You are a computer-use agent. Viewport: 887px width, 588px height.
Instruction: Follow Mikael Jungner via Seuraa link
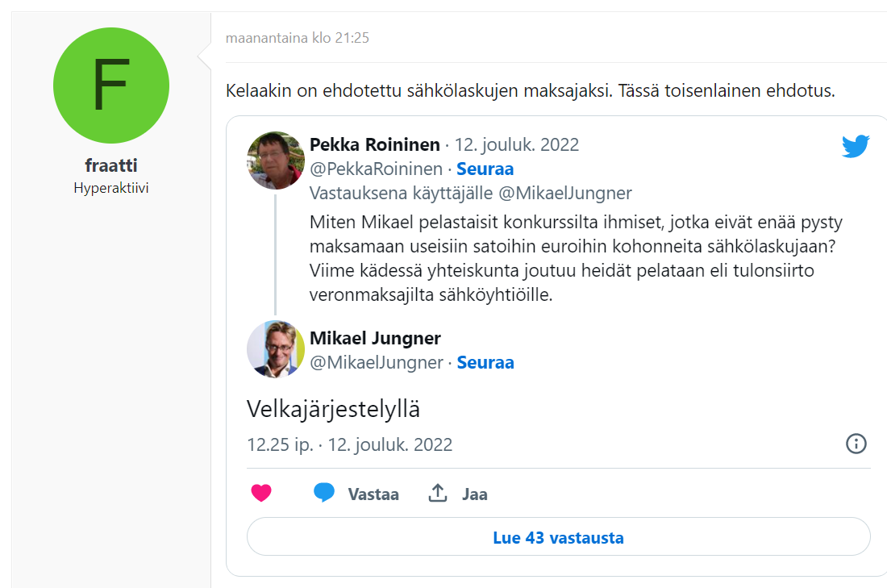(485, 363)
